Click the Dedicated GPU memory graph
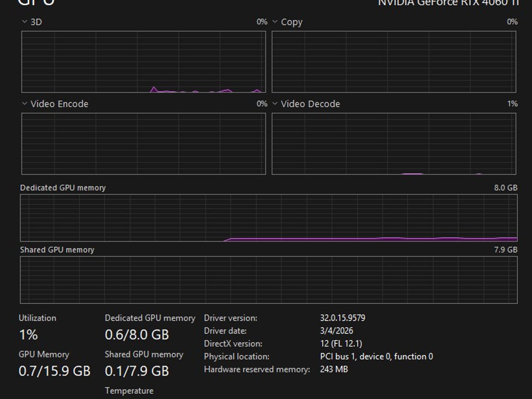 pyautogui.click(x=269, y=218)
